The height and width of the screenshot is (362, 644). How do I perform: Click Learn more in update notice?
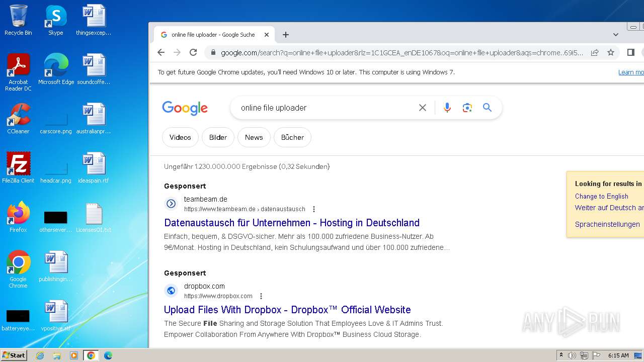point(631,72)
